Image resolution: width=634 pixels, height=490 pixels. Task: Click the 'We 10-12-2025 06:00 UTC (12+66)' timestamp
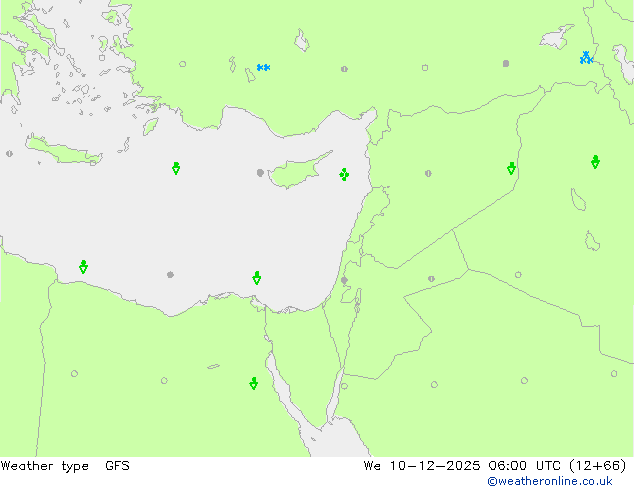495,466
